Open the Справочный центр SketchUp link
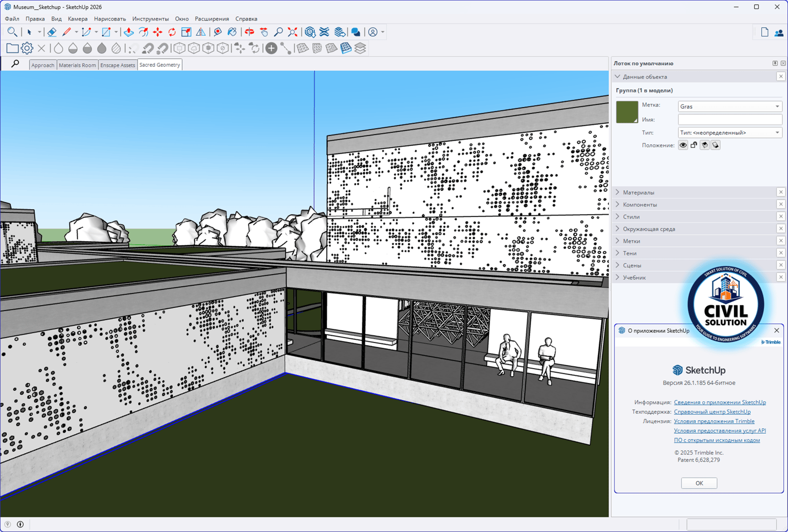Screen dimensions: 788x532 (x=712, y=412)
